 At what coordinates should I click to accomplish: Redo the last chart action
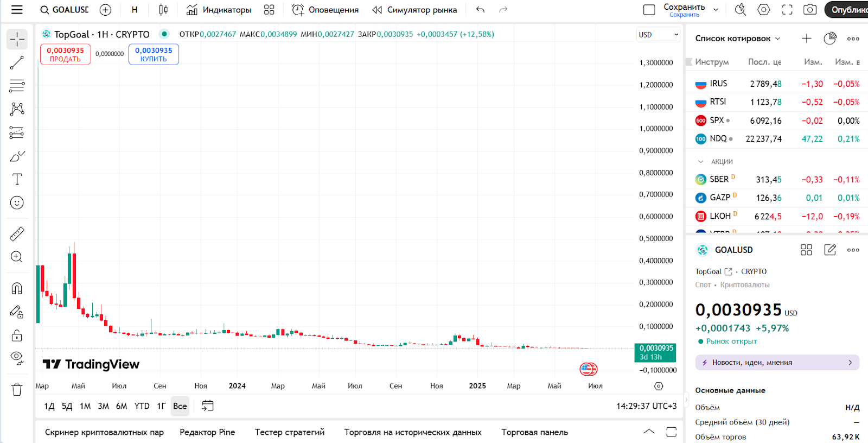[503, 10]
